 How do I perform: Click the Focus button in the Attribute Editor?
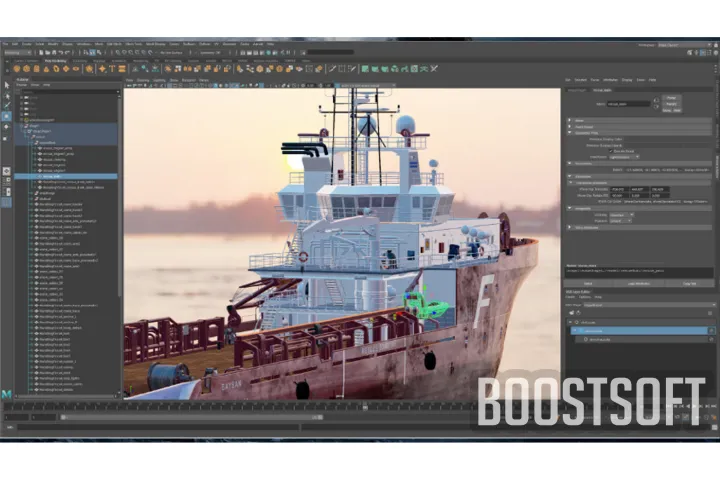coord(671,98)
